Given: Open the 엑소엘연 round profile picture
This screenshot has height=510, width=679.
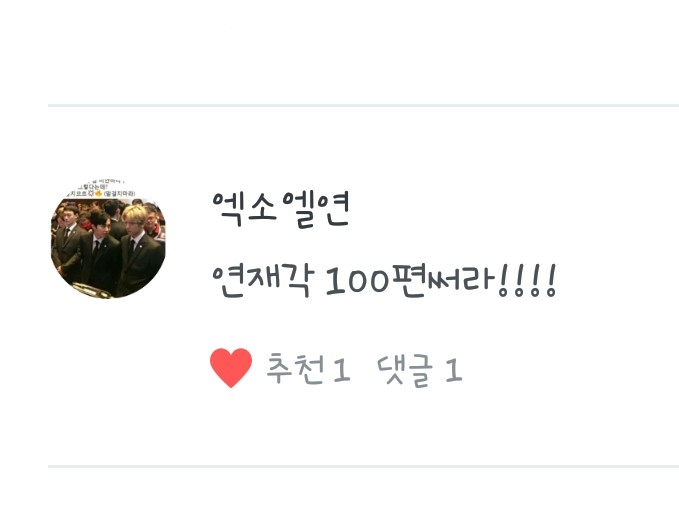Looking at the screenshot, I should point(108,239).
